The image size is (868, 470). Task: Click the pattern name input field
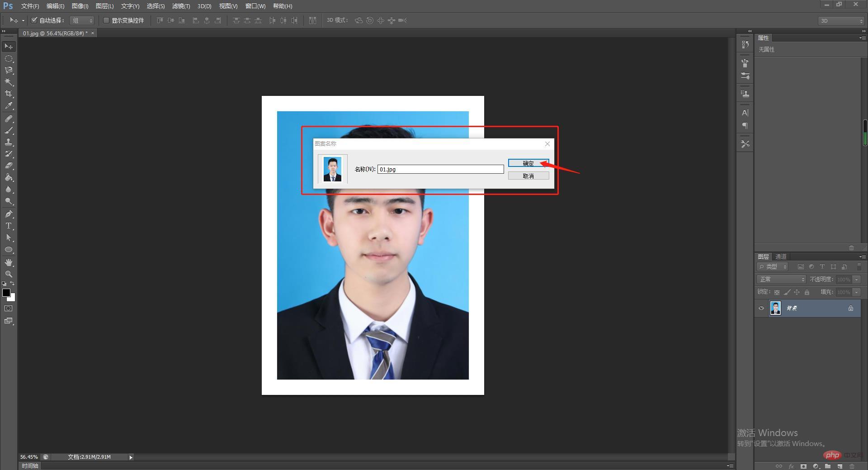click(440, 169)
